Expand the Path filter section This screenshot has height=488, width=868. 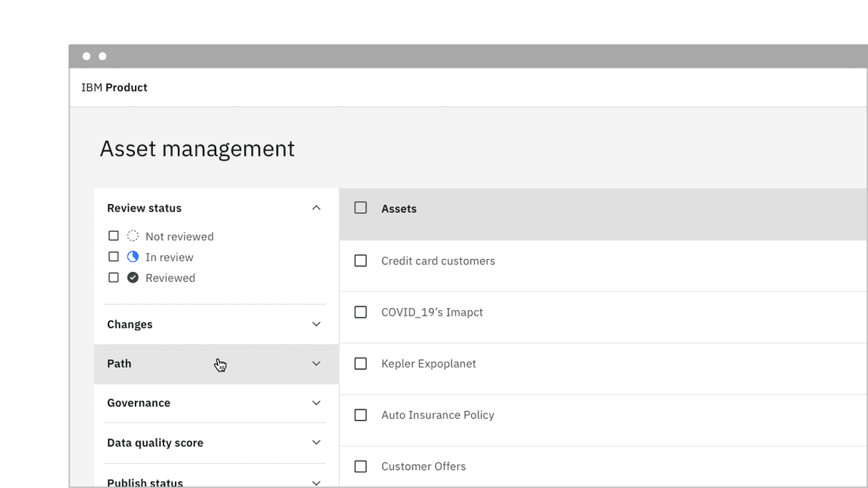[x=119, y=364]
